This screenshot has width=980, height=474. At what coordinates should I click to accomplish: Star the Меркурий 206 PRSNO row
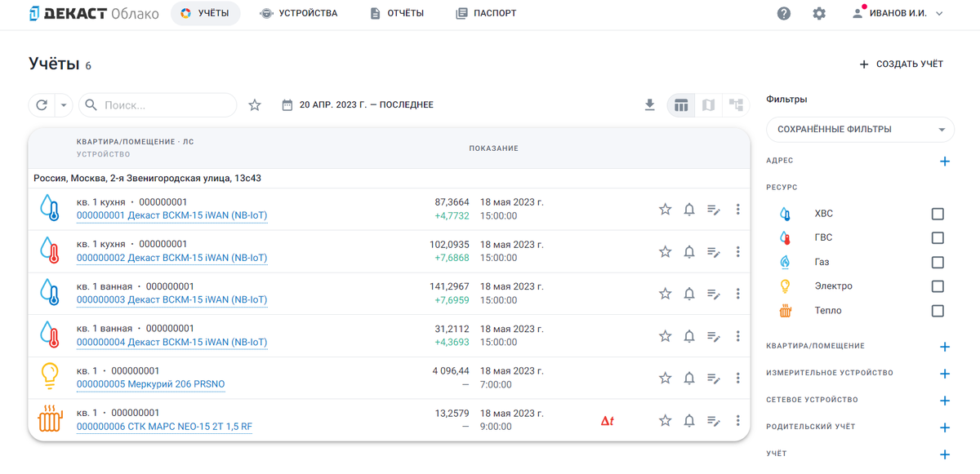tap(665, 378)
